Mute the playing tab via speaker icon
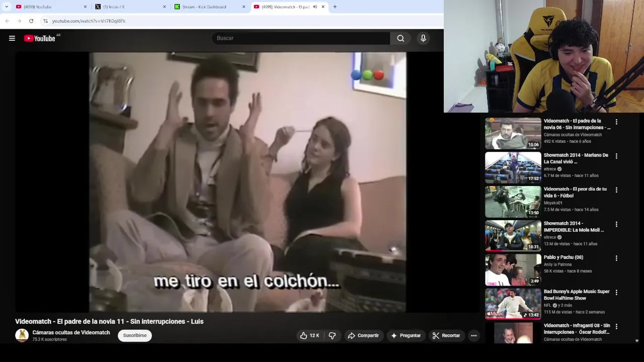 click(315, 7)
